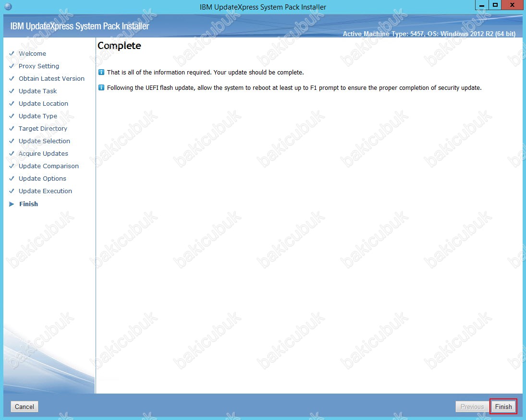Minimize the installer window
This screenshot has height=420, width=526.
pos(482,5)
